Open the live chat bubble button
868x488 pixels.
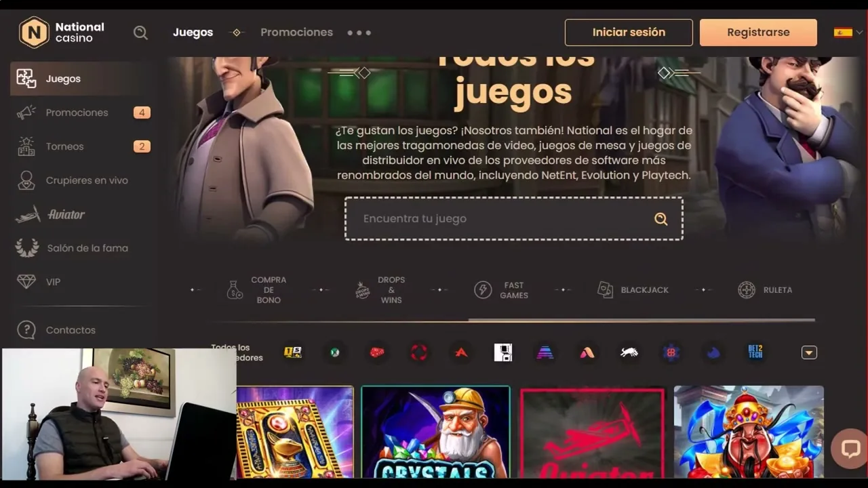point(850,449)
